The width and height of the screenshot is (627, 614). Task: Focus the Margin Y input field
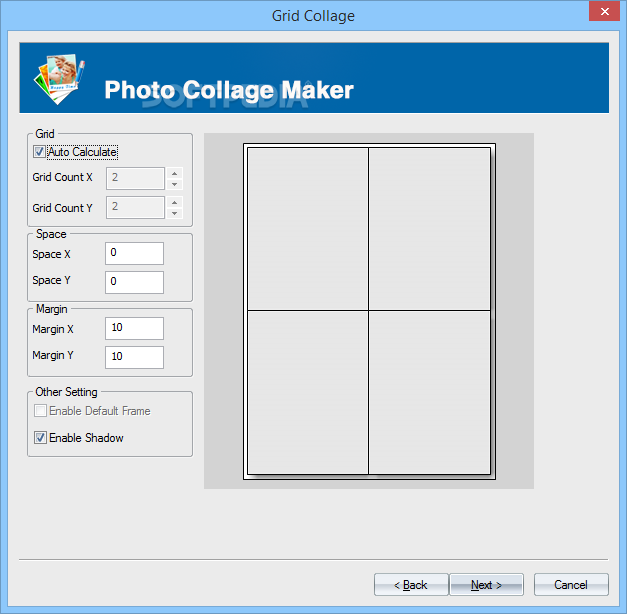[134, 357]
